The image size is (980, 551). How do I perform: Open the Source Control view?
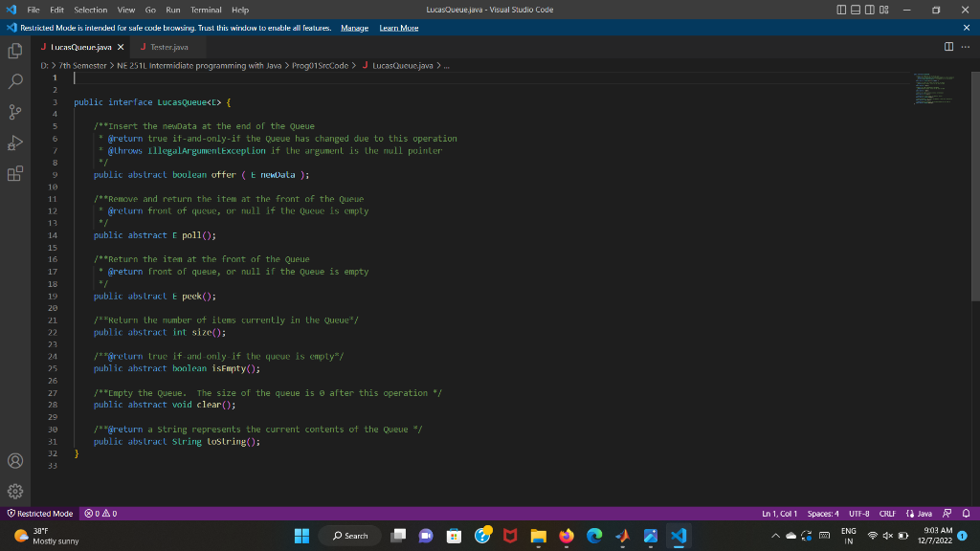[15, 111]
